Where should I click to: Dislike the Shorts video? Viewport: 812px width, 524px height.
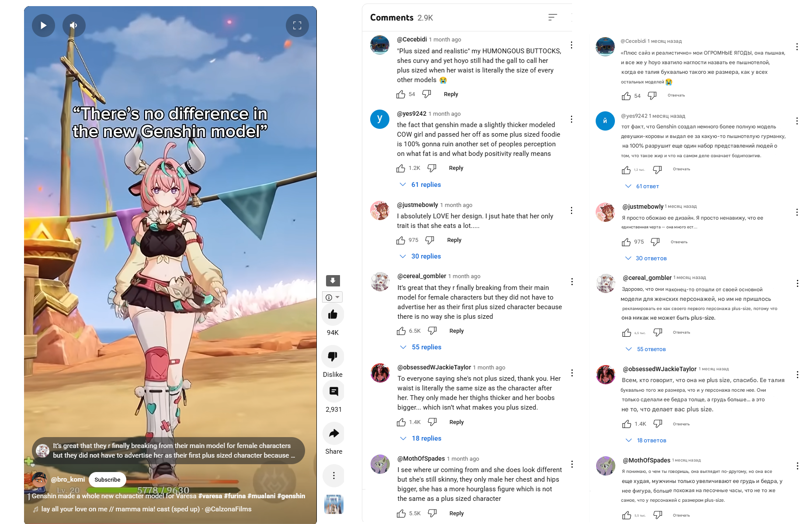tap(333, 356)
